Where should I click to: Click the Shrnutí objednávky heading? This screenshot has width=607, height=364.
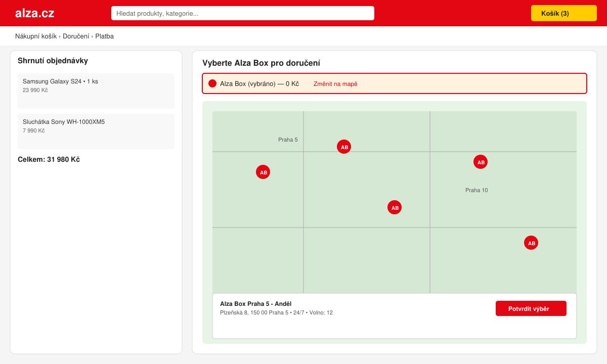pyautogui.click(x=53, y=61)
